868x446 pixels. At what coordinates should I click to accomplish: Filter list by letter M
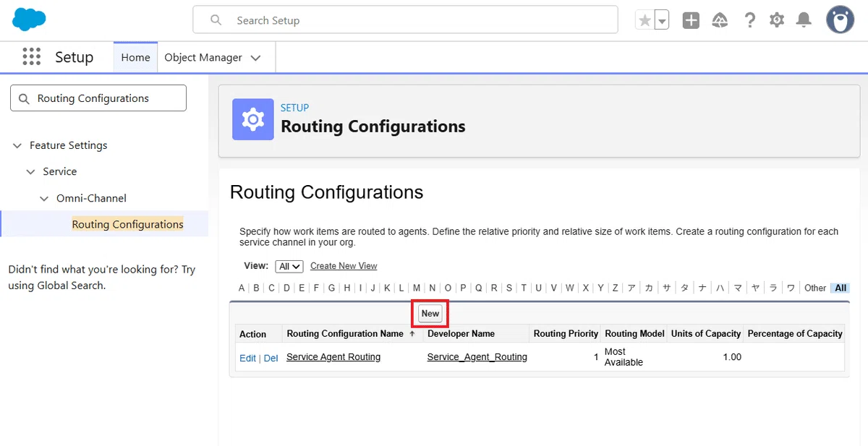(x=417, y=288)
